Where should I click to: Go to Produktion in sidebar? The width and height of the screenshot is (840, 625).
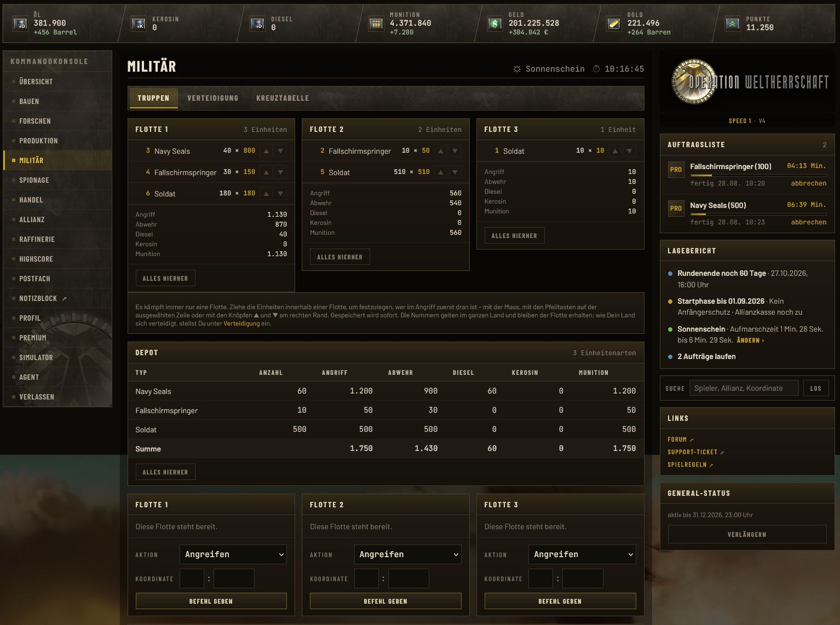click(57, 141)
